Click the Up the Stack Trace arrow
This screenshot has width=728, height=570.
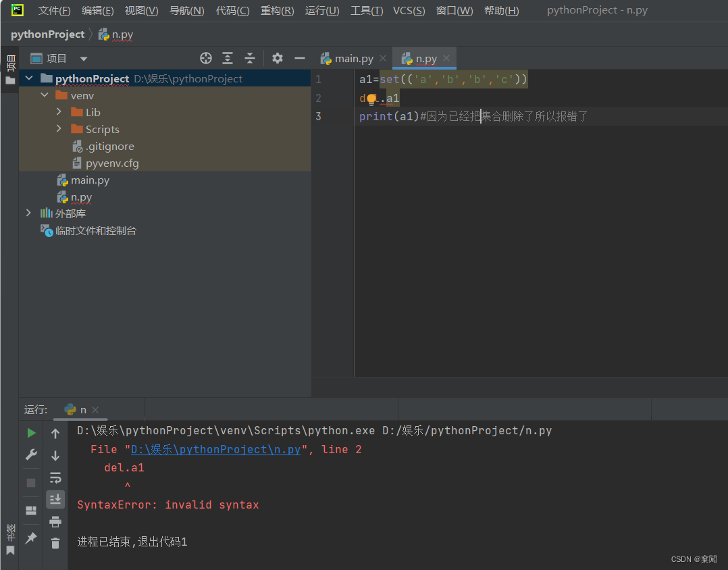tap(55, 432)
